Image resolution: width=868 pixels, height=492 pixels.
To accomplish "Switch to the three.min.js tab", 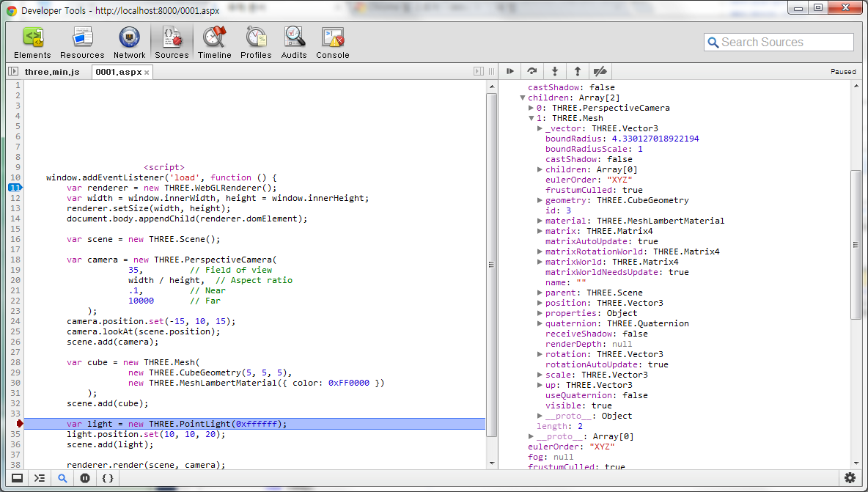I will pos(52,72).
